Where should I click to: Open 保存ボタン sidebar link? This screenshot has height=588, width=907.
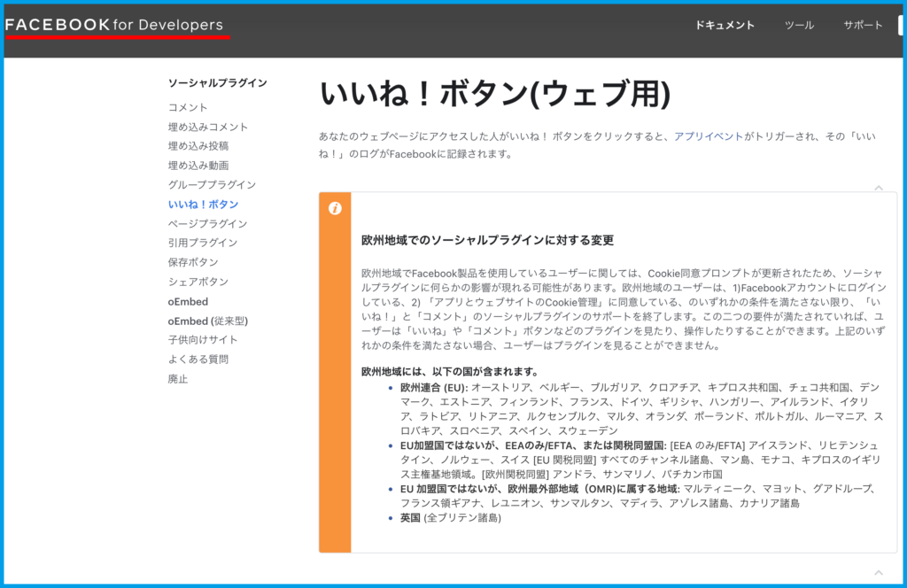[193, 262]
